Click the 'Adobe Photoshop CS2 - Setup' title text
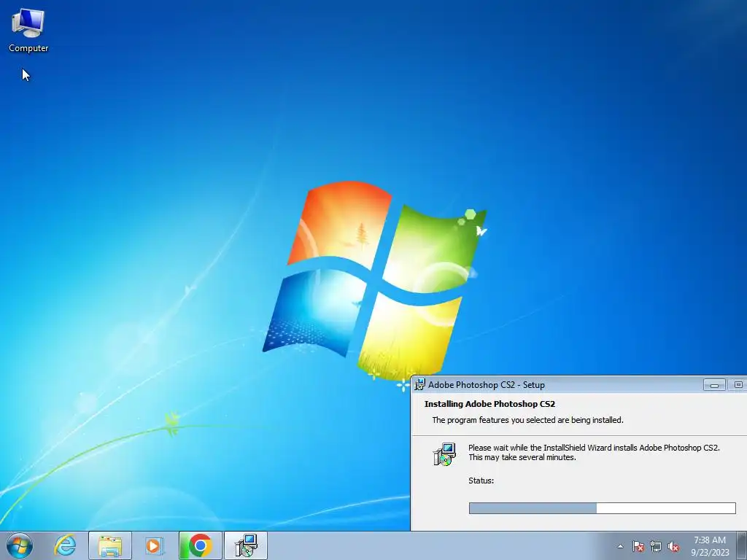 point(487,385)
